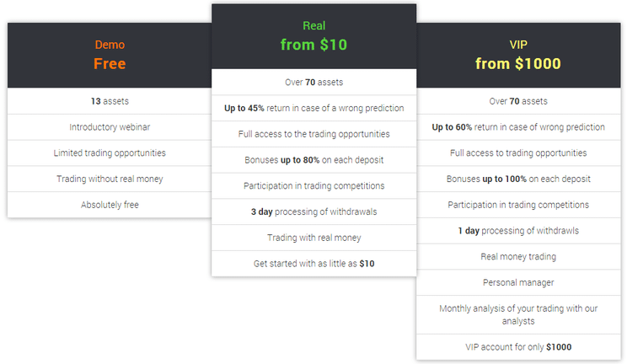Click 'Trading without real money' row
The width and height of the screenshot is (627, 364).
tap(110, 179)
